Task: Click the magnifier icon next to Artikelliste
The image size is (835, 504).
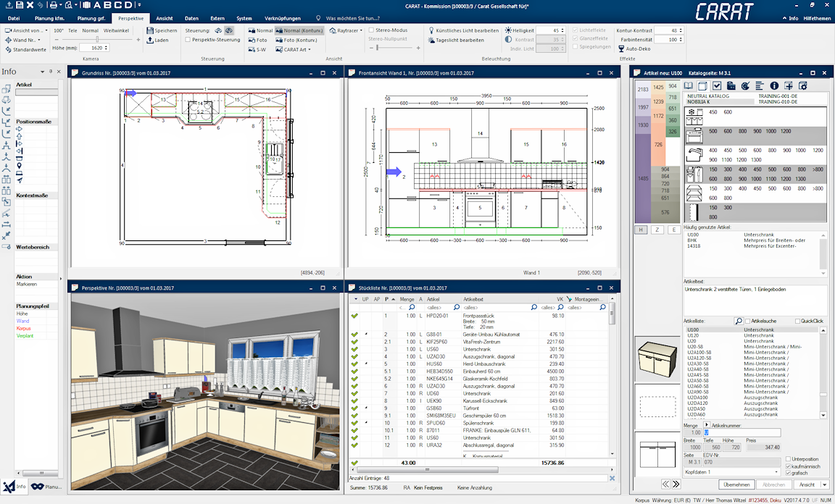Action: [x=739, y=321]
